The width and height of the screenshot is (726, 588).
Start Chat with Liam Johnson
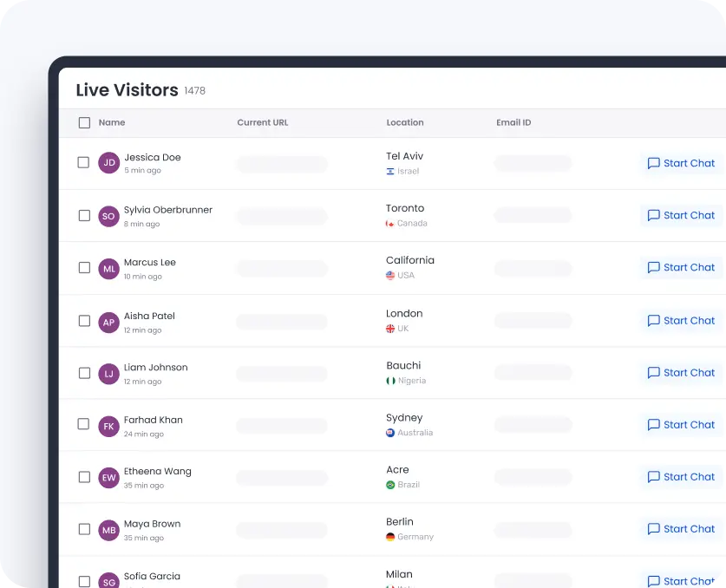click(x=681, y=373)
